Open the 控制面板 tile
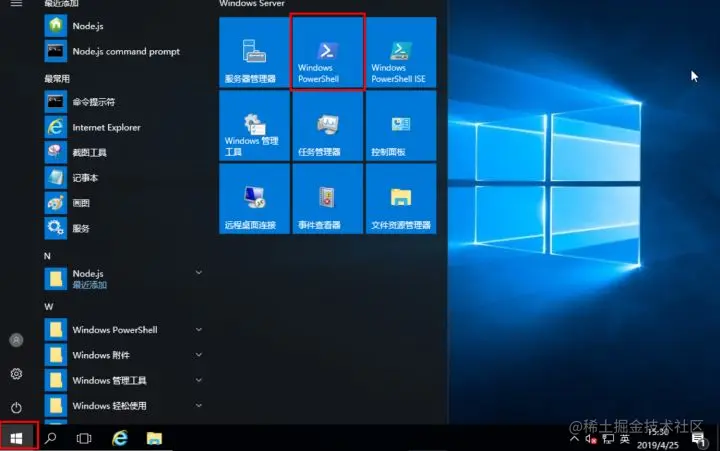 tap(401, 125)
